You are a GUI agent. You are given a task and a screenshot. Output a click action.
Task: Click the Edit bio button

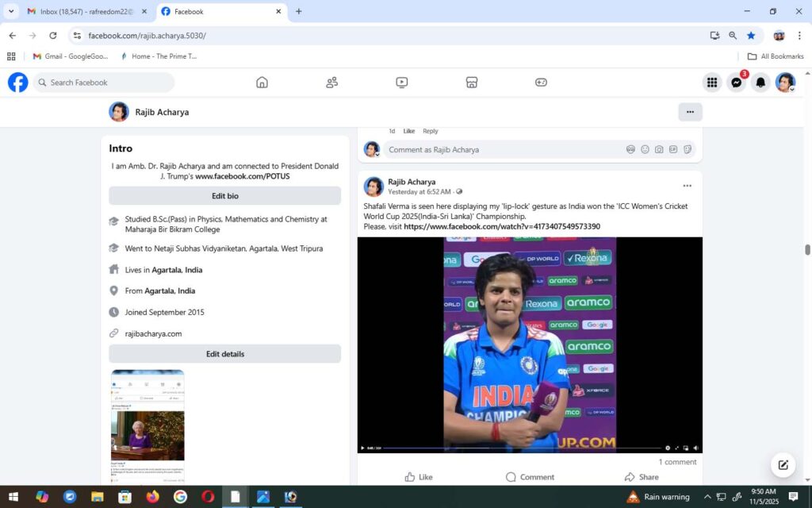click(224, 196)
